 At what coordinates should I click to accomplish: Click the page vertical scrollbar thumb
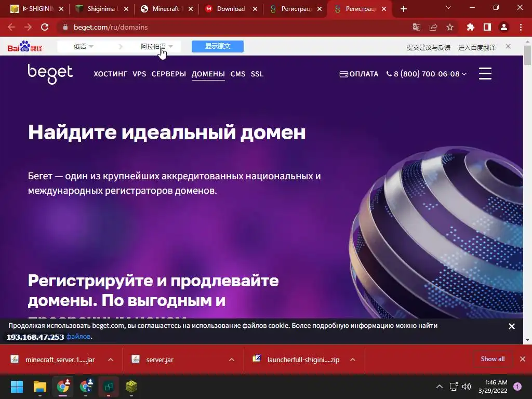(x=527, y=55)
